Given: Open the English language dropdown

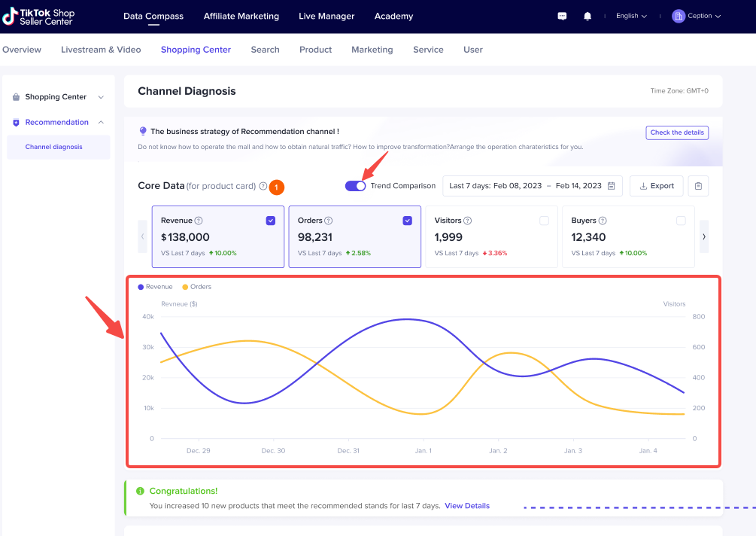Looking at the screenshot, I should (x=631, y=16).
